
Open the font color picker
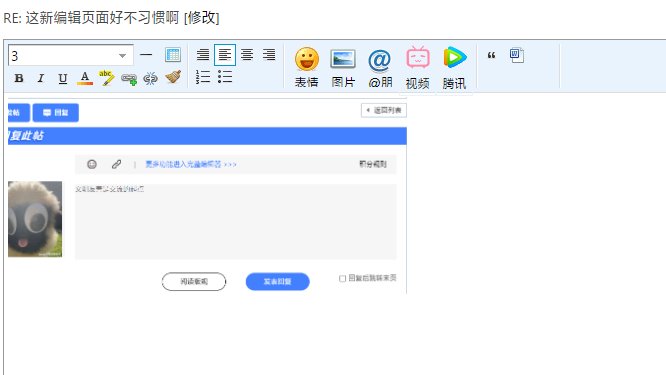pos(85,78)
